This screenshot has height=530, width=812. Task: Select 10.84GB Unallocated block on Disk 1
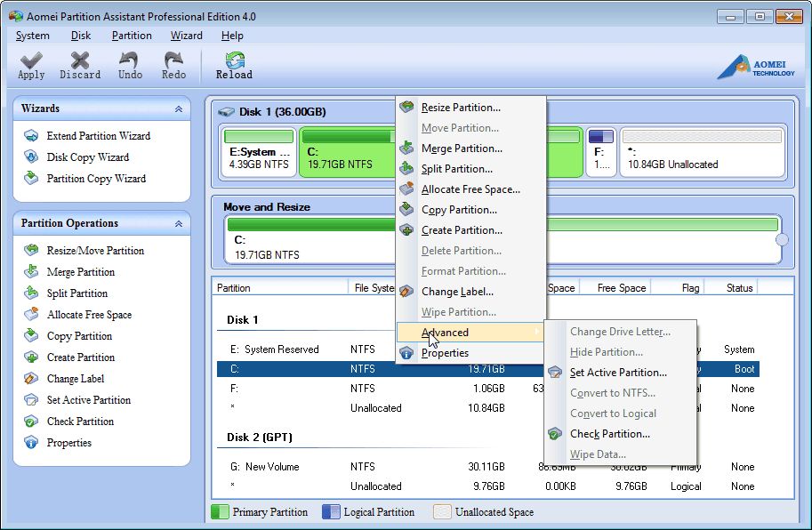pos(703,151)
